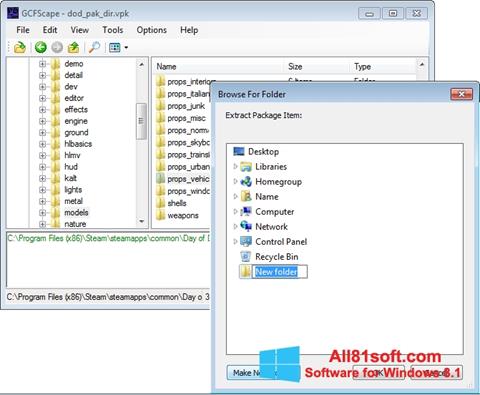This screenshot has width=480, height=395.
Task: Click the grey Forward navigation arrow
Action: click(57, 47)
